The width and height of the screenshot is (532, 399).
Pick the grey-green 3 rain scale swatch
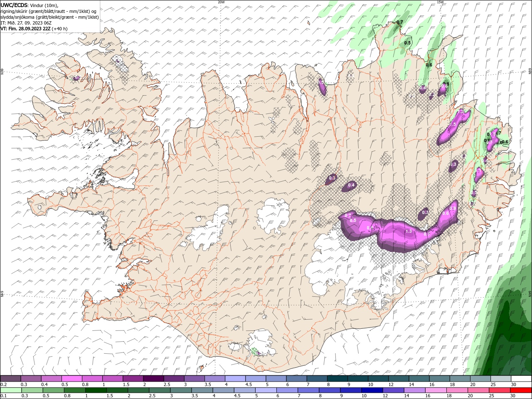click(x=181, y=390)
